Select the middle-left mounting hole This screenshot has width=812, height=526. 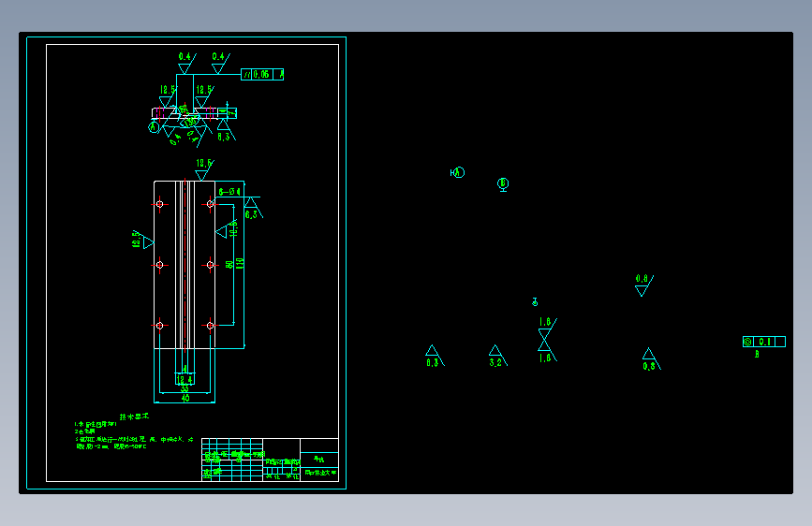159,265
